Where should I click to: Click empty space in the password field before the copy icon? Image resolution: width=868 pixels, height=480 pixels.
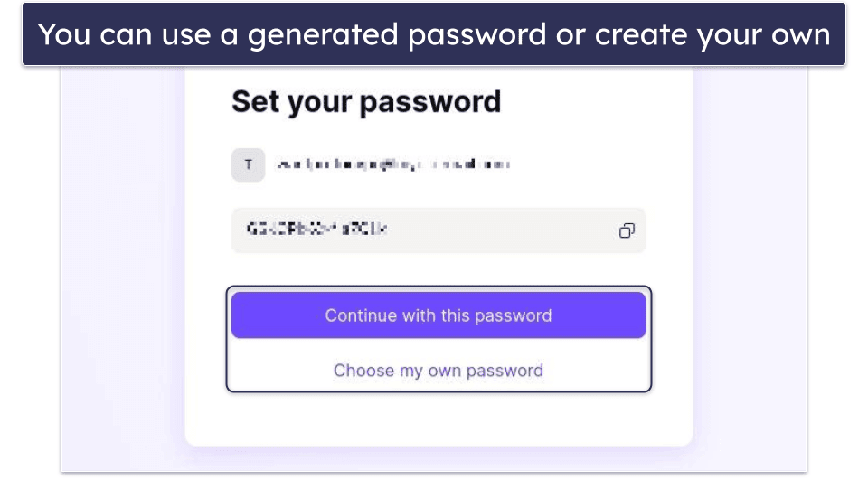click(x=542, y=231)
